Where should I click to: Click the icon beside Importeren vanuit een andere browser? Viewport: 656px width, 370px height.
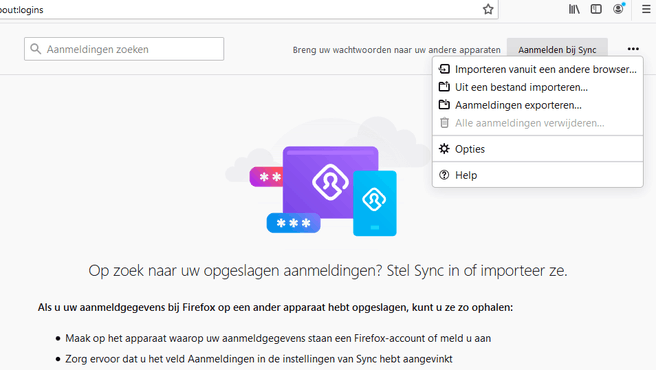444,69
